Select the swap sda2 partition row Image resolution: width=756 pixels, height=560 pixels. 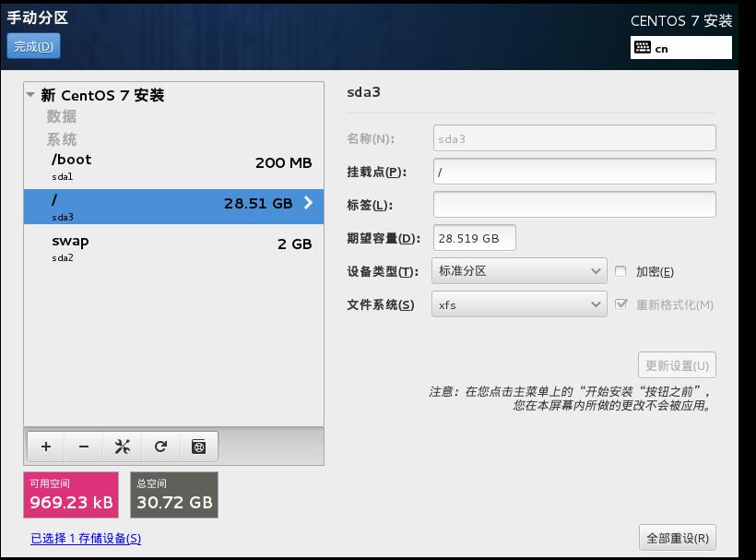[173, 247]
